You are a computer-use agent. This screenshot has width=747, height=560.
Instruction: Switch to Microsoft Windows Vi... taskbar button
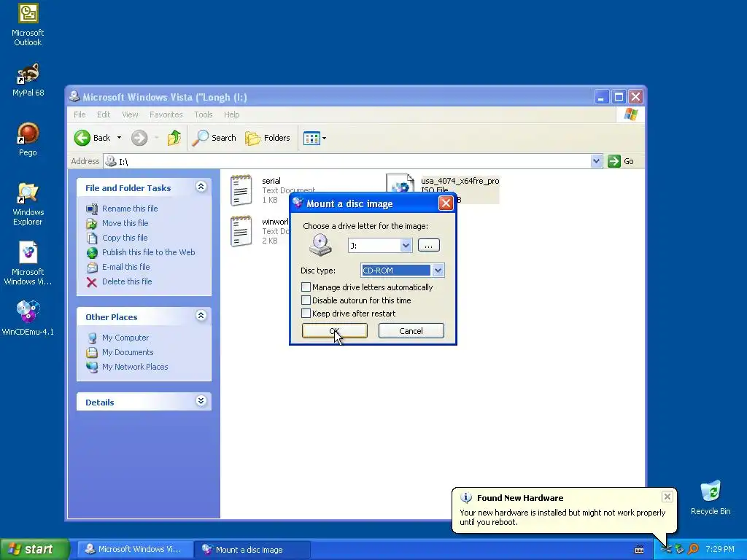click(x=134, y=550)
